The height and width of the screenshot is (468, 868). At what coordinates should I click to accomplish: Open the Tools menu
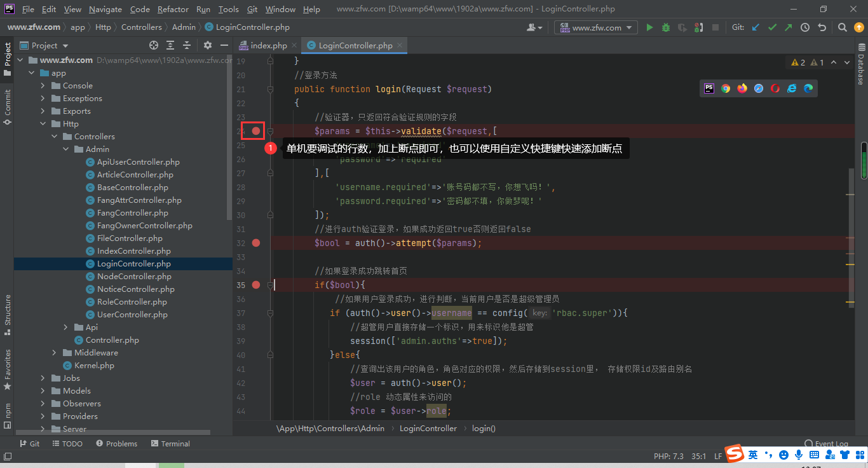[x=228, y=9]
